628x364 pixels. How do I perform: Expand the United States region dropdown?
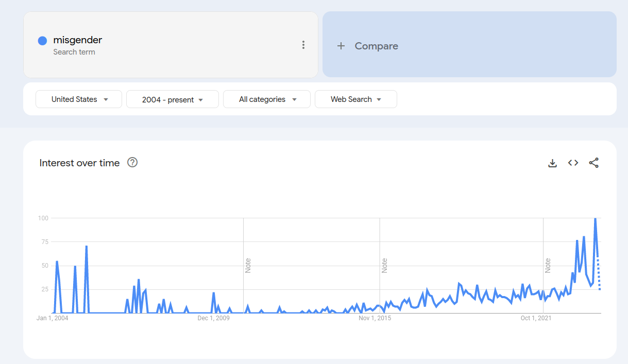[x=79, y=99]
